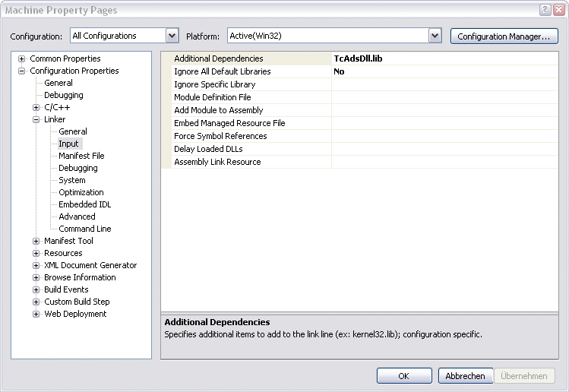Select the Module Definition File property

coord(212,97)
